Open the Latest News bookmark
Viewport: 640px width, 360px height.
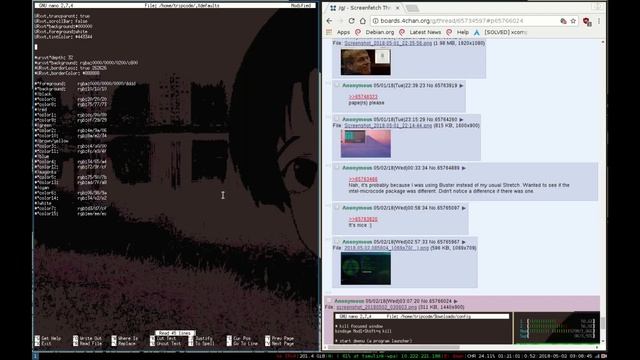tap(420, 32)
